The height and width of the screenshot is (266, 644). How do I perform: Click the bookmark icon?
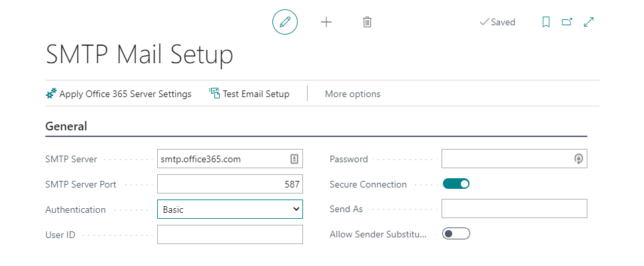pyautogui.click(x=546, y=22)
